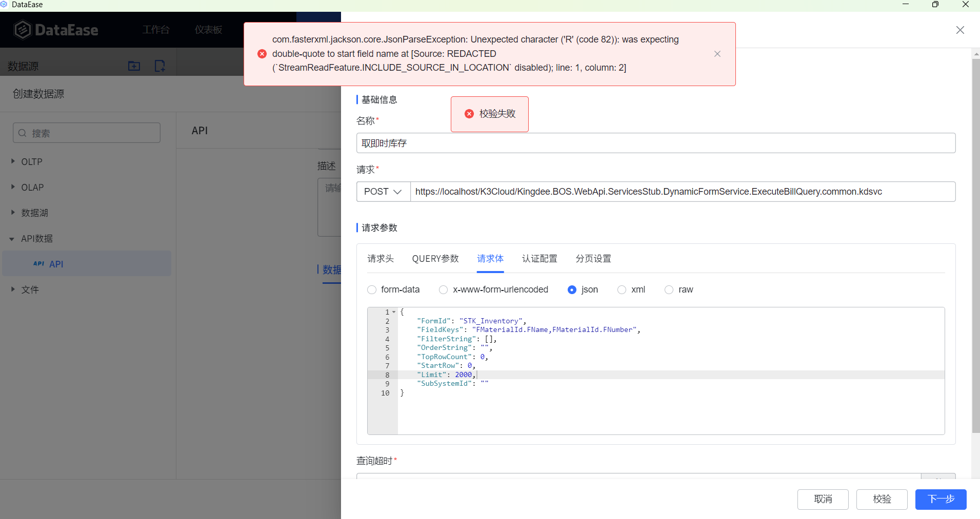The image size is (980, 519).
Task: Open the POST request method dropdown
Action: (383, 192)
